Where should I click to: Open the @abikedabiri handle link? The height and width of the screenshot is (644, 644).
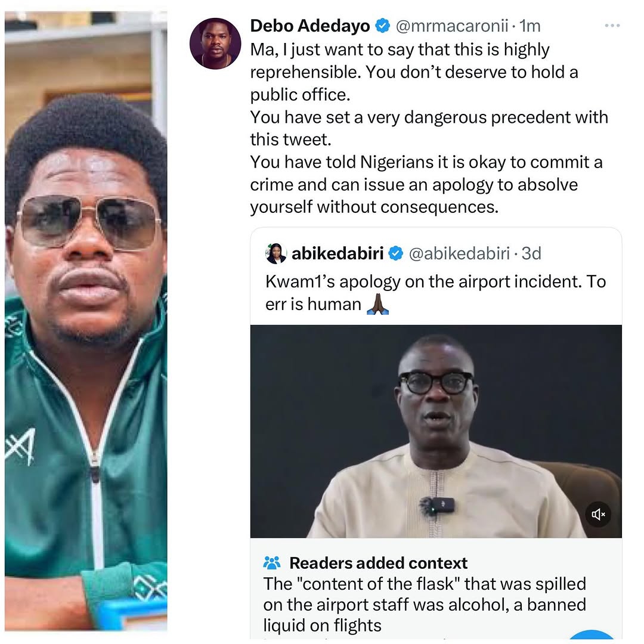point(459,254)
